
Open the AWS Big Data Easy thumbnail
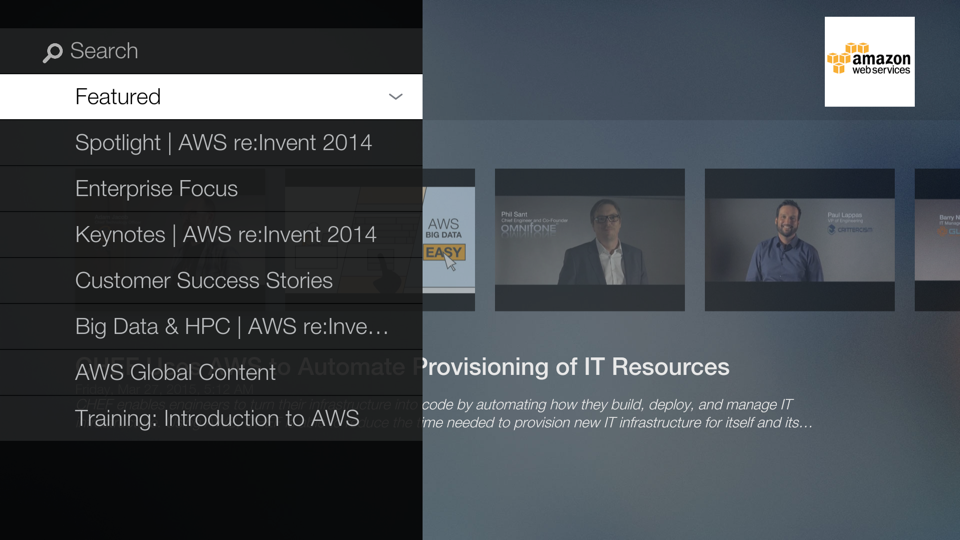tap(448, 240)
